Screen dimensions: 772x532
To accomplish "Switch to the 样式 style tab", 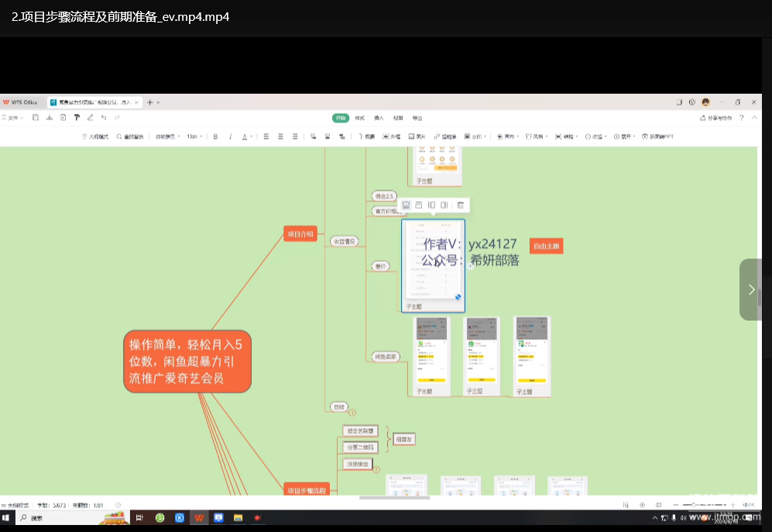I will point(359,118).
